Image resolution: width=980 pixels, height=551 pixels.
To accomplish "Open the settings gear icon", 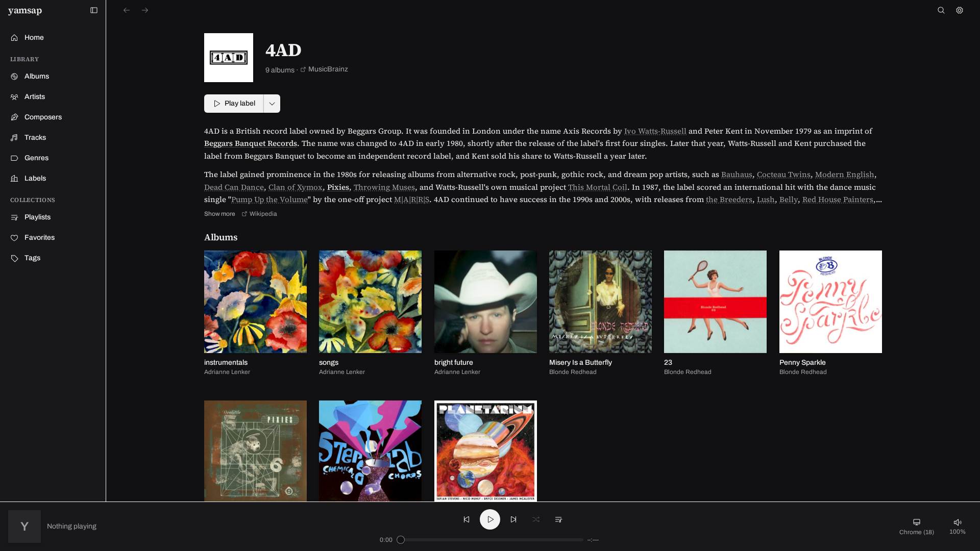I will click(x=960, y=10).
